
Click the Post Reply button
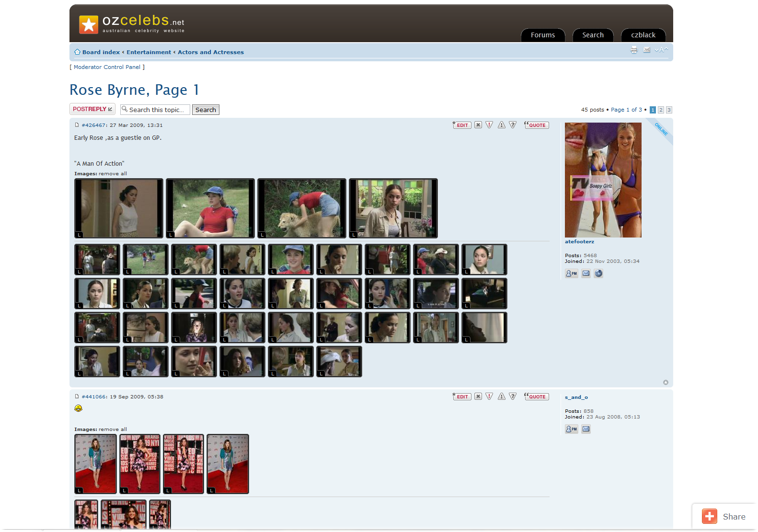(92, 109)
